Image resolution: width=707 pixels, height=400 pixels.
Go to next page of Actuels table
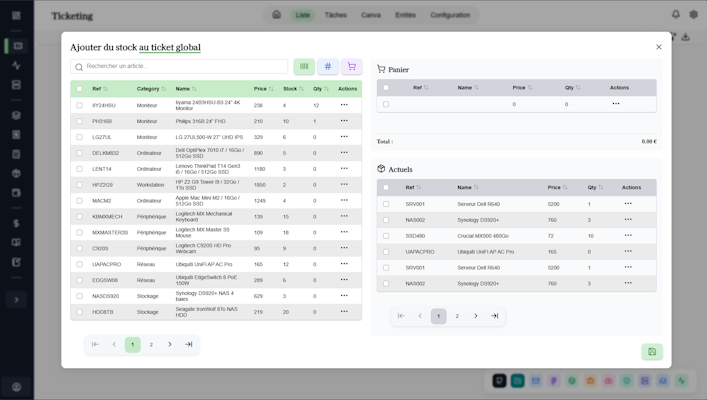[476, 316]
